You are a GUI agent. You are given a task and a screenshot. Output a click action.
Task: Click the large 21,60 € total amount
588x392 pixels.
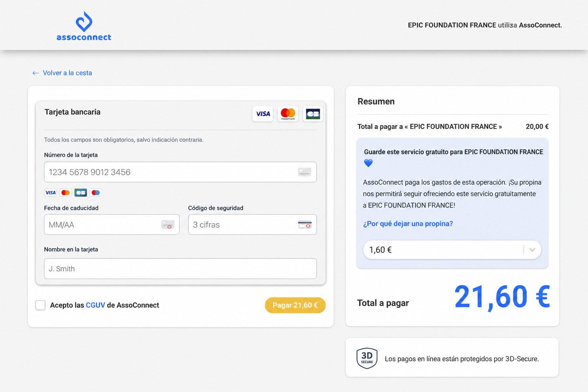[x=502, y=297]
